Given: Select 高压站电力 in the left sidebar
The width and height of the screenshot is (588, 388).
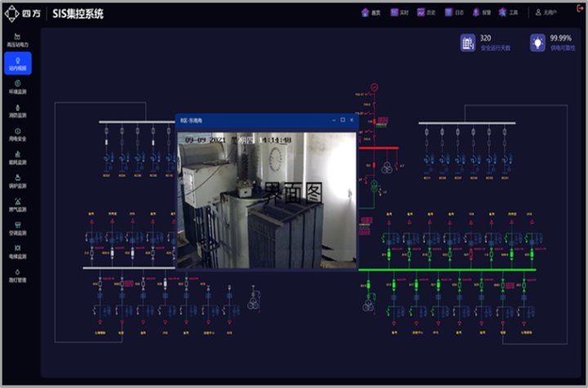Looking at the screenshot, I should (17, 39).
